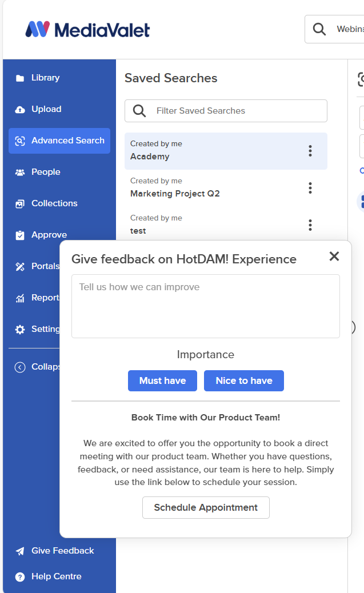Click Book Time with Our Product Team text
Image resolution: width=364 pixels, height=593 pixels.
(x=206, y=418)
